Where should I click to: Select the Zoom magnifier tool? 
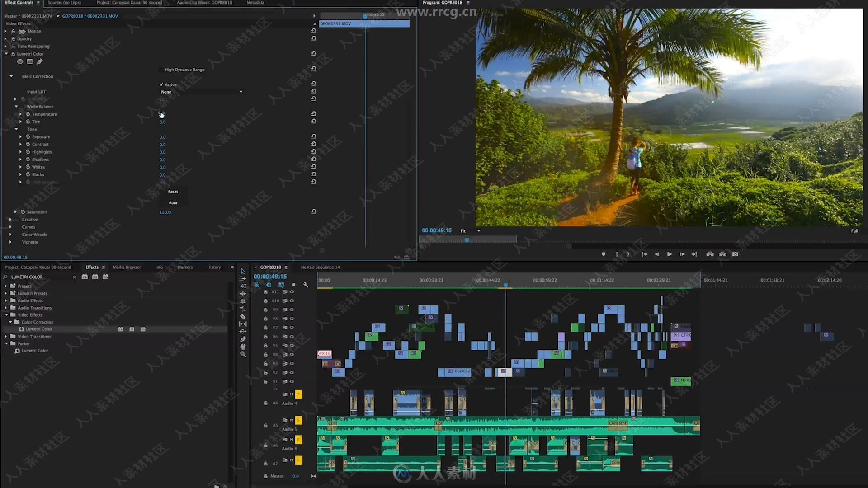243,354
